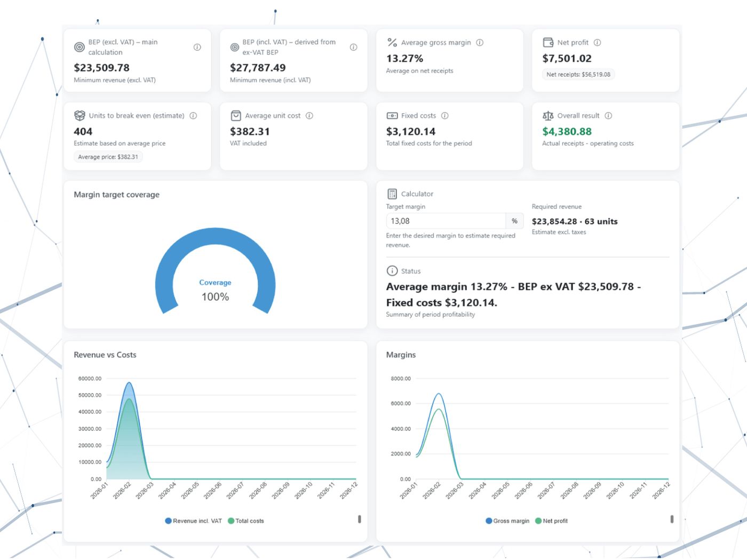
Task: Focus the Target margin input field
Action: [446, 221]
